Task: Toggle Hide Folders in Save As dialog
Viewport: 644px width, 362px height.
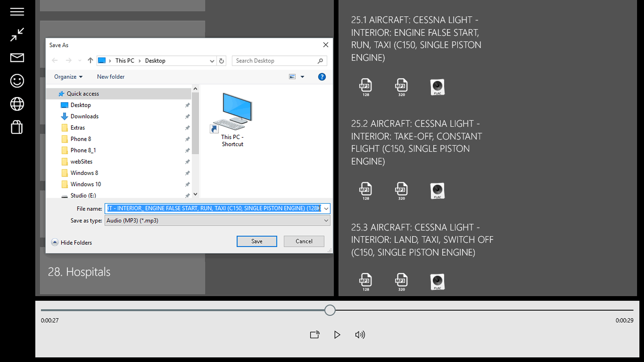Action: tap(71, 242)
